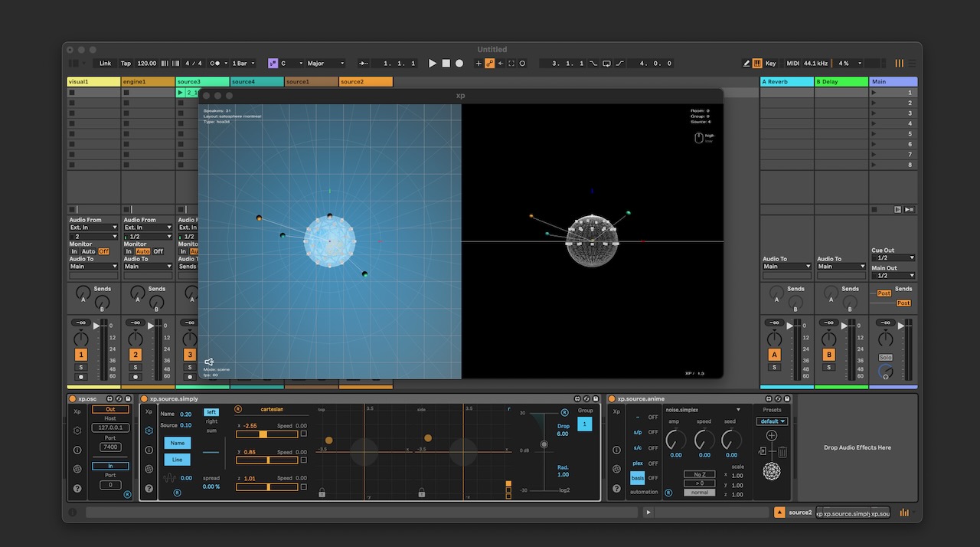This screenshot has width=980, height=547.
Task: Select the visual1 track header
Action: pos(93,82)
